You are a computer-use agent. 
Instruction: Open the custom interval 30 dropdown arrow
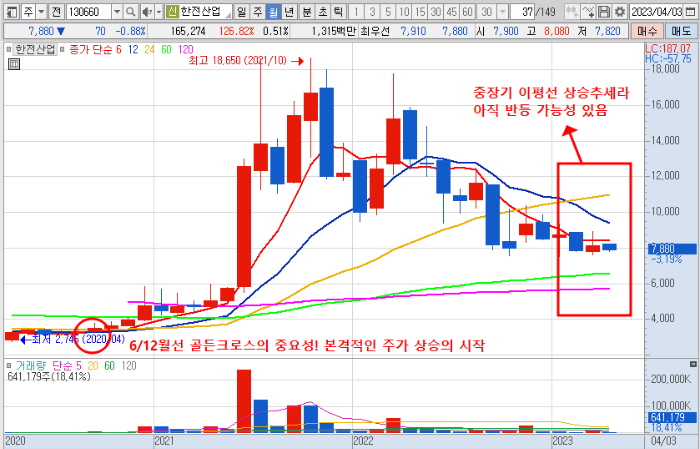[503, 12]
